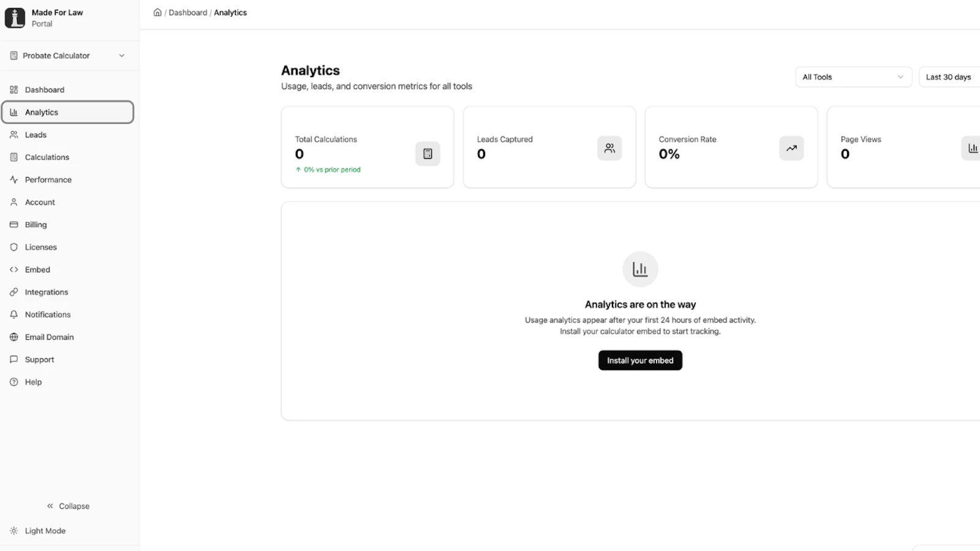980x551 pixels.
Task: Click the trend arrow icon in Conversion Rate card
Action: pos(791,148)
